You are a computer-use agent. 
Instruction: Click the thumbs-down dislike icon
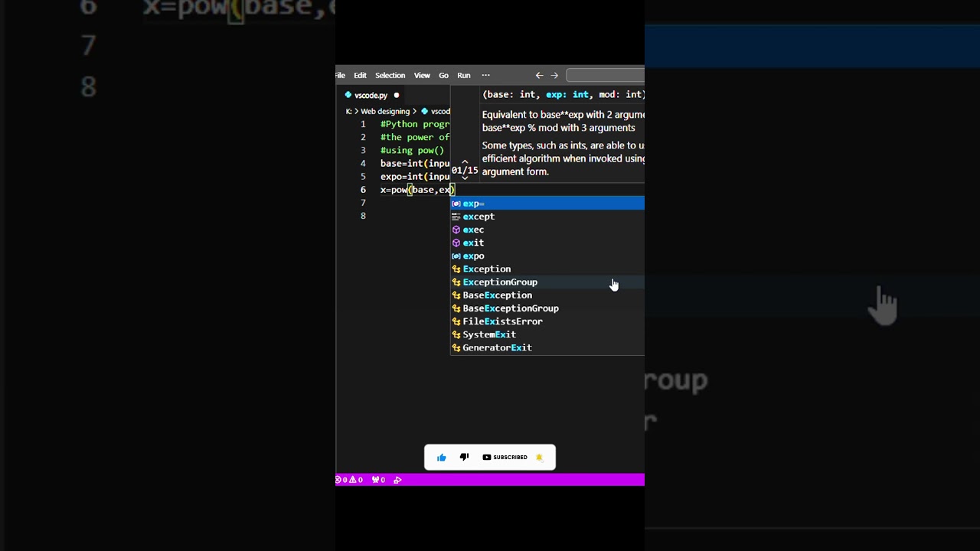coord(464,457)
